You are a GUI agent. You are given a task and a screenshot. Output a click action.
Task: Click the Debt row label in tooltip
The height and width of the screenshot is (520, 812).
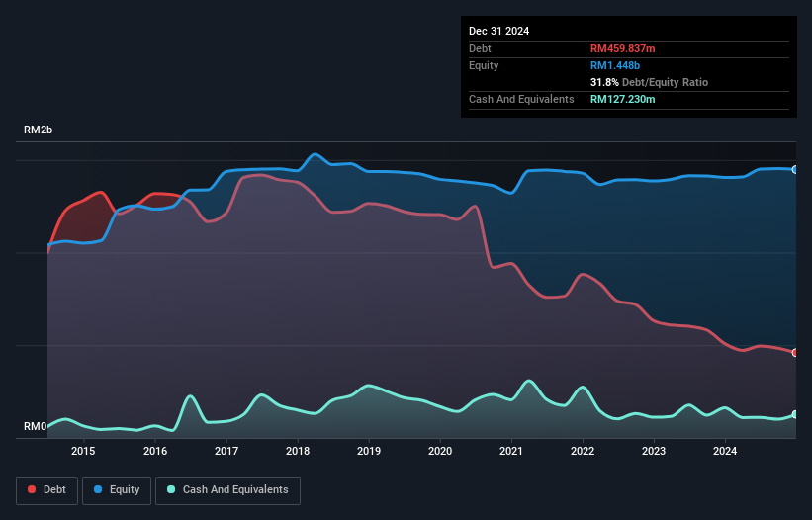click(x=480, y=48)
